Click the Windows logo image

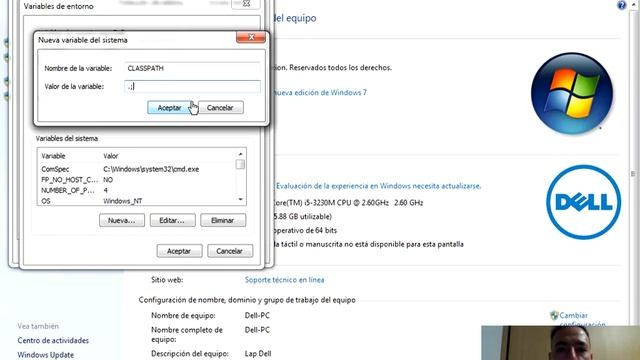click(x=572, y=93)
